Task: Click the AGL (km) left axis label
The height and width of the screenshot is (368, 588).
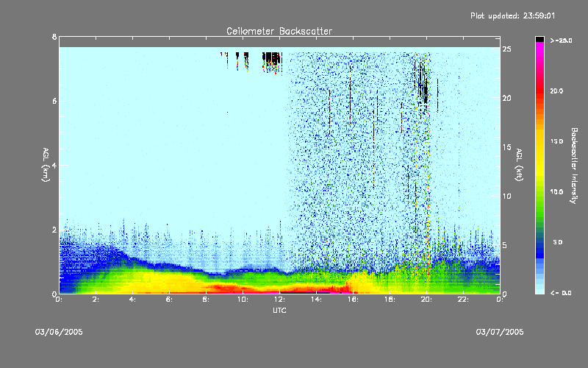Action: tap(46, 165)
